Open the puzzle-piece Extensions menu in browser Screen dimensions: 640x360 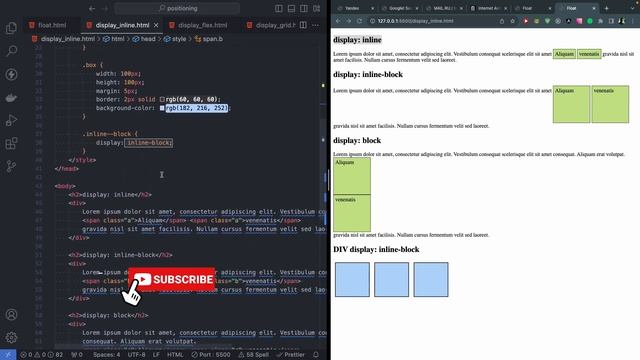[x=600, y=21]
